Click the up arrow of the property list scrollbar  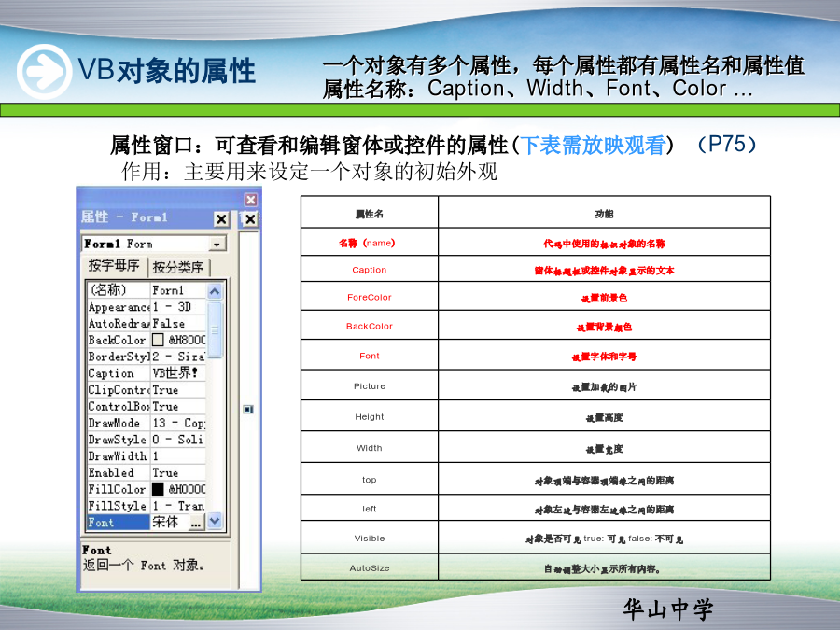(x=215, y=291)
